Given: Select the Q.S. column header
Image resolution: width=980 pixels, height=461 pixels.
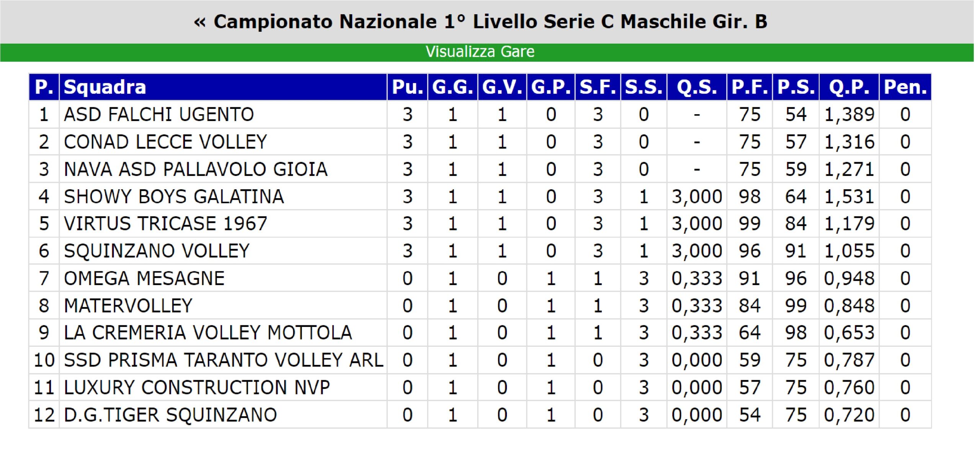Looking at the screenshot, I should (697, 87).
